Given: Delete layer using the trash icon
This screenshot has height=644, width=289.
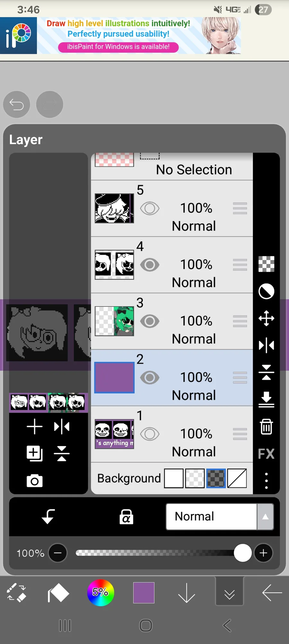Looking at the screenshot, I should coord(266,427).
